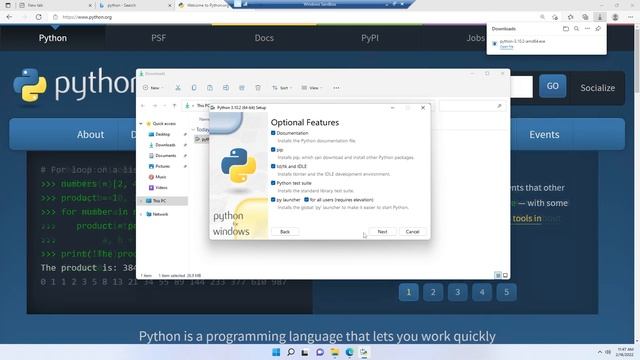
Task: Open the Edge Settings and more menu
Action: (630, 17)
